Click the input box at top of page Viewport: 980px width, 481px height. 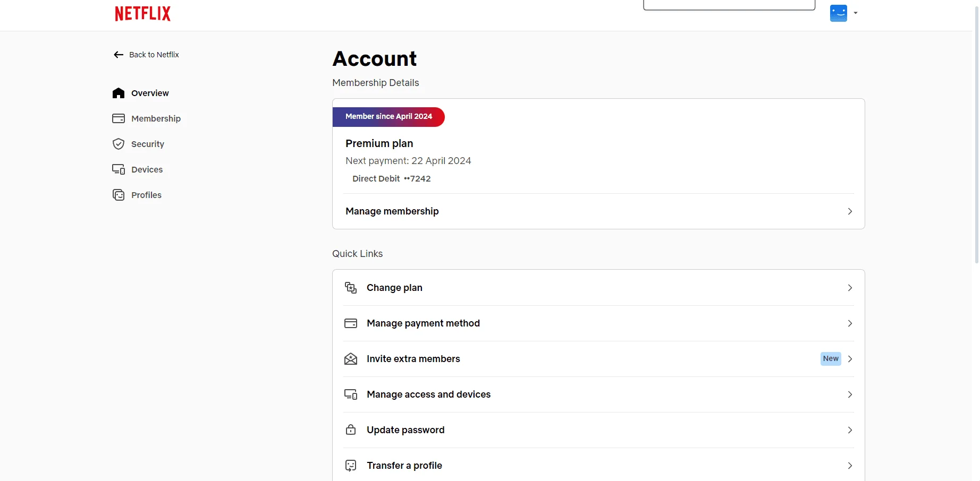pyautogui.click(x=729, y=5)
